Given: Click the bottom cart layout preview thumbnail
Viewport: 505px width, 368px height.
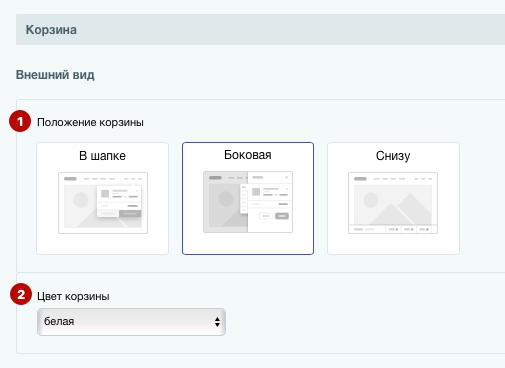Looking at the screenshot, I should point(393,203).
